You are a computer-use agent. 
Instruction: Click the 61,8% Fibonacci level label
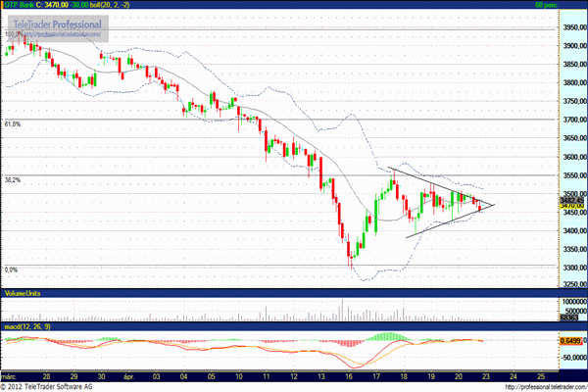point(14,125)
